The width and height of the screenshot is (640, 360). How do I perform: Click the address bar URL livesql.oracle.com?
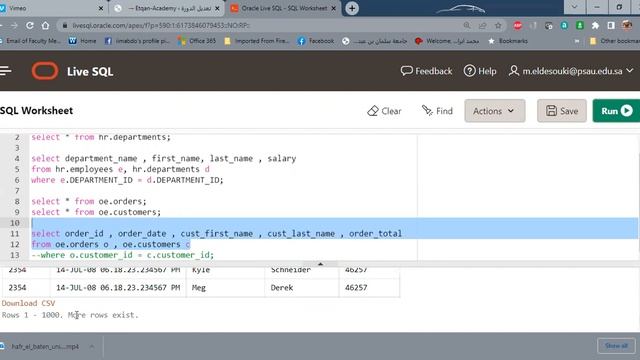(161, 25)
